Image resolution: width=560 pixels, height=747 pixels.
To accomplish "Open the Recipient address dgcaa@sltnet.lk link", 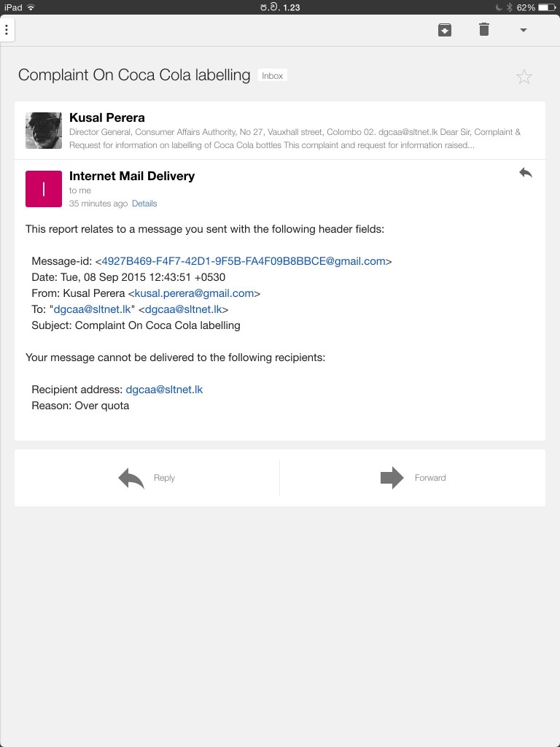I will 164,390.
